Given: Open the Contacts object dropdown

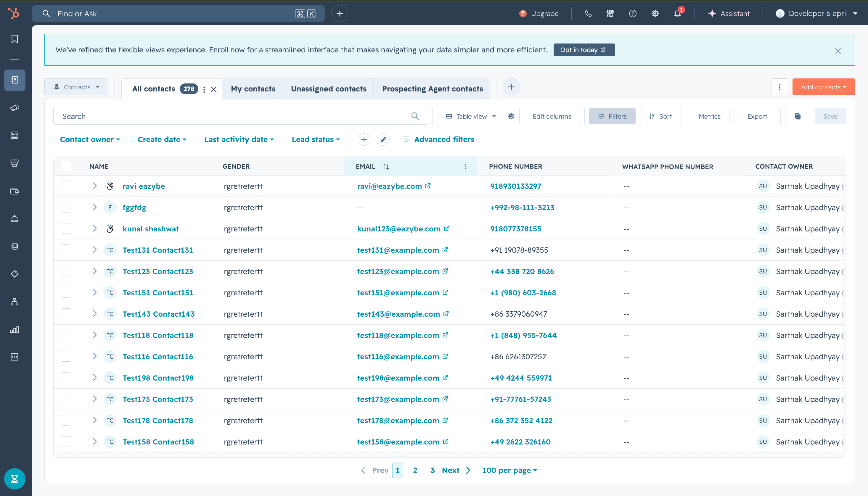Looking at the screenshot, I should click(x=76, y=87).
